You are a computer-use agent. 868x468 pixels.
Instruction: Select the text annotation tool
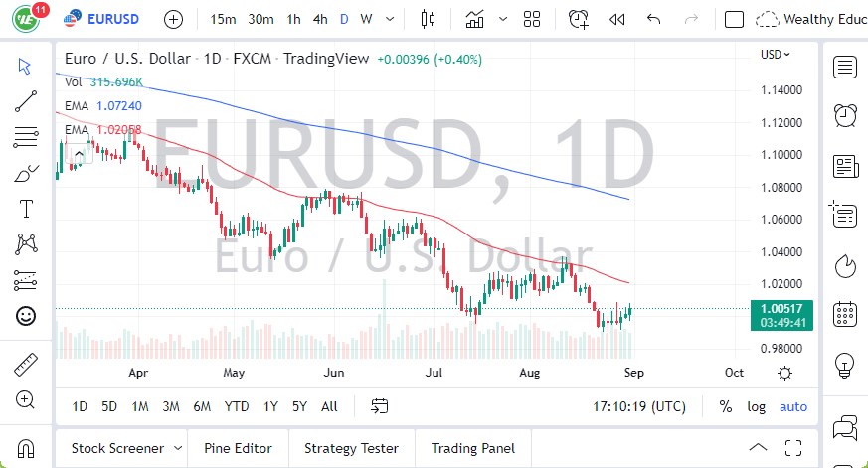click(x=26, y=209)
